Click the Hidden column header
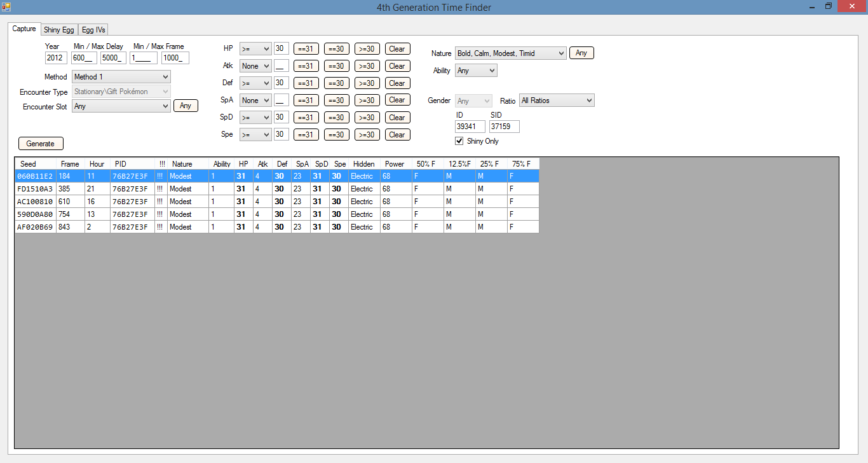Image resolution: width=868 pixels, height=463 pixels. pyautogui.click(x=364, y=164)
